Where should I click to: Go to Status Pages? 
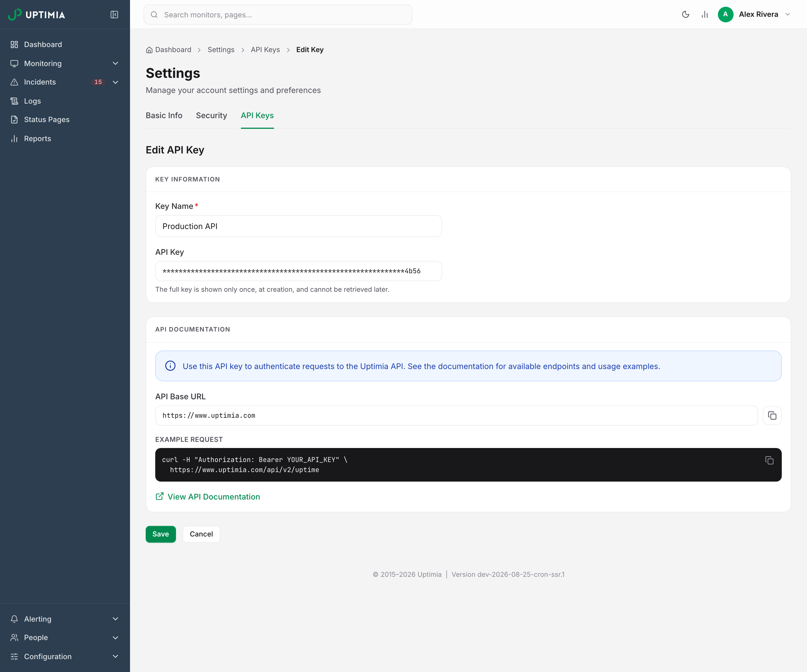pos(65,120)
